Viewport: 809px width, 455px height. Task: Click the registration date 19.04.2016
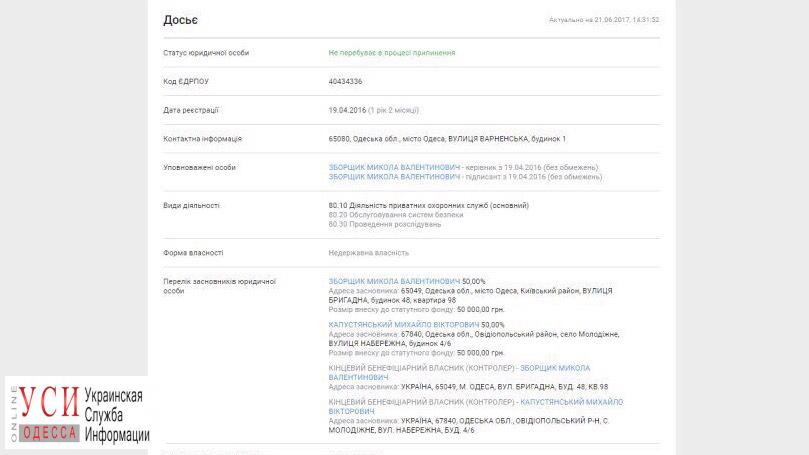click(x=347, y=110)
